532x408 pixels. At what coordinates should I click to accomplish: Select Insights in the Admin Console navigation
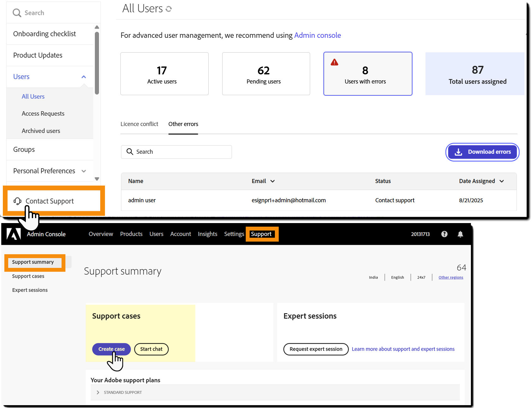(207, 234)
